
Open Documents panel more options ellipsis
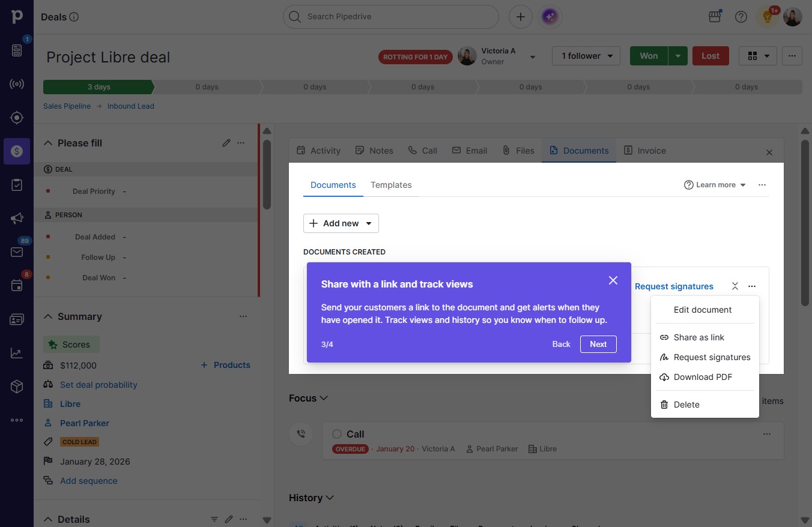(762, 185)
